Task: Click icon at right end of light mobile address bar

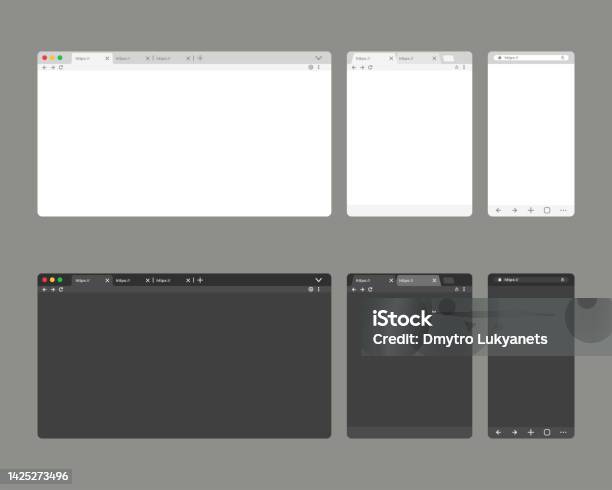Action: tap(562, 58)
